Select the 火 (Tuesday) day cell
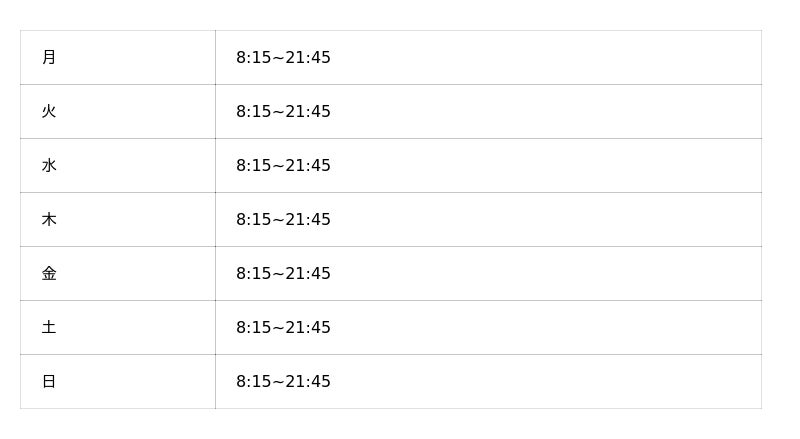 click(49, 112)
